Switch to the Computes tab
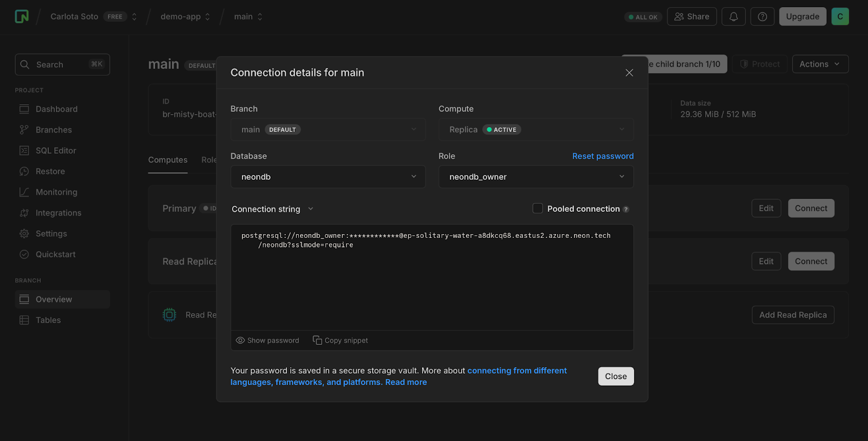Image resolution: width=868 pixels, height=441 pixels. (x=168, y=160)
